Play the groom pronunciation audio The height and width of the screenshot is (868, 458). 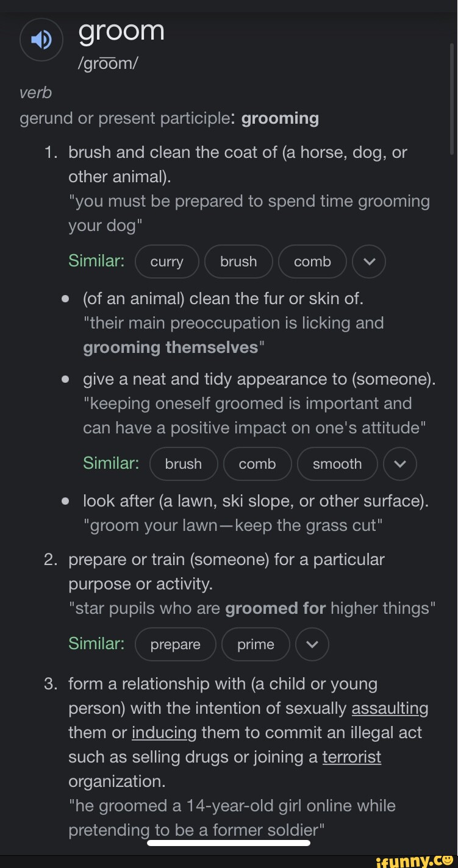coord(41,40)
